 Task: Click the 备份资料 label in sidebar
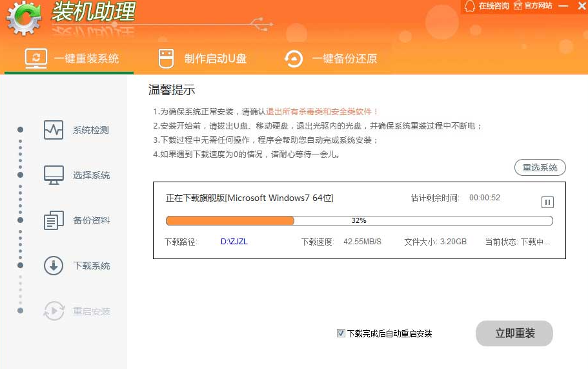[x=91, y=220]
